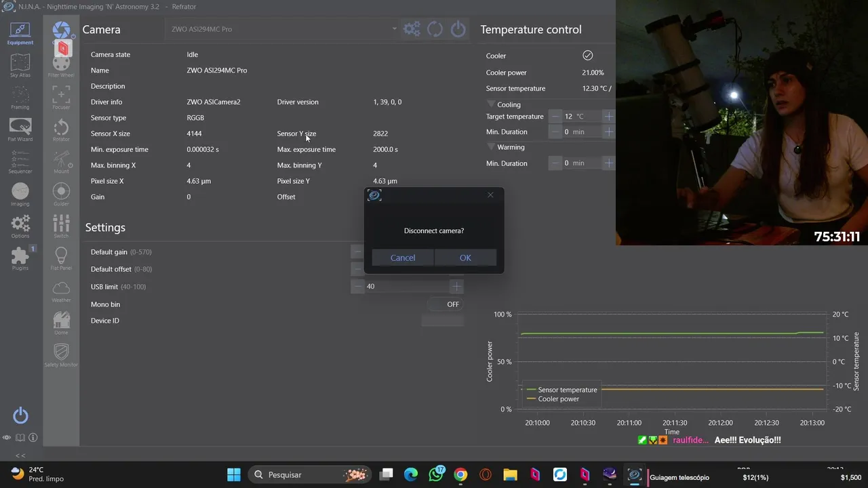
Task: Increase Target temperature with plus button
Action: pos(609,117)
